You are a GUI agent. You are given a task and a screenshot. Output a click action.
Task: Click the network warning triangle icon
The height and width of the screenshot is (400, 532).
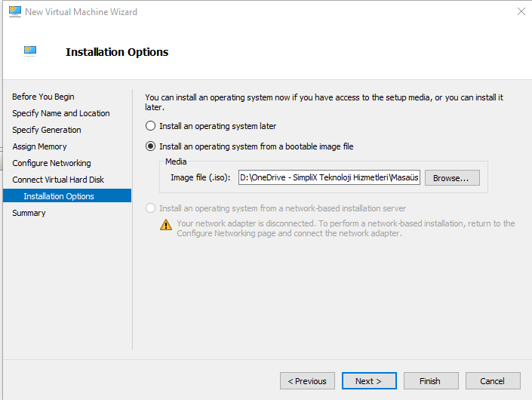coord(166,225)
